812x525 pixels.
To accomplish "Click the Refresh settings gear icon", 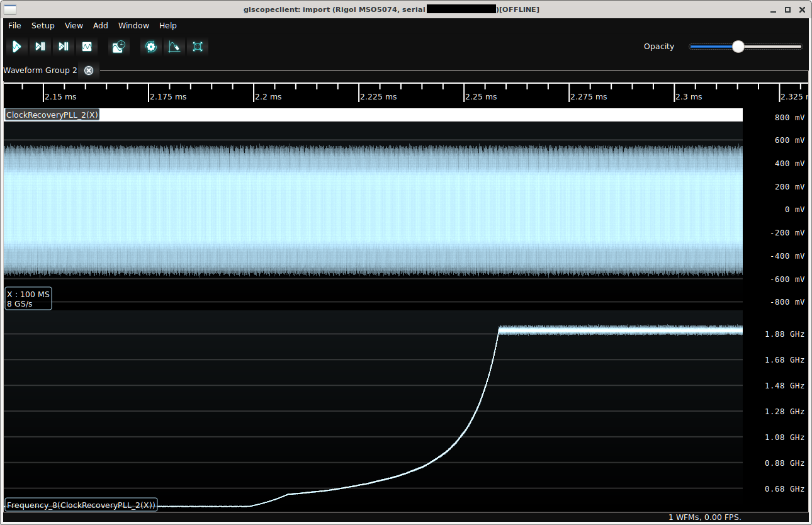I will click(150, 47).
